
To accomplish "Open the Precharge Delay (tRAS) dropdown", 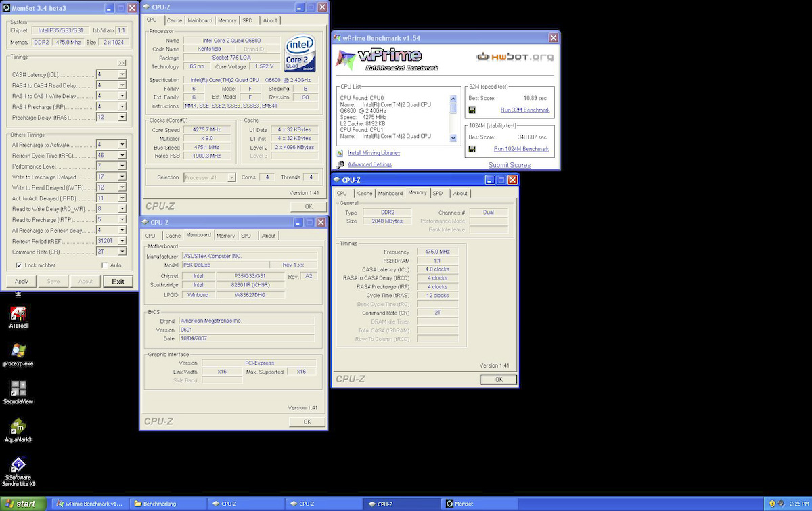I will (122, 117).
